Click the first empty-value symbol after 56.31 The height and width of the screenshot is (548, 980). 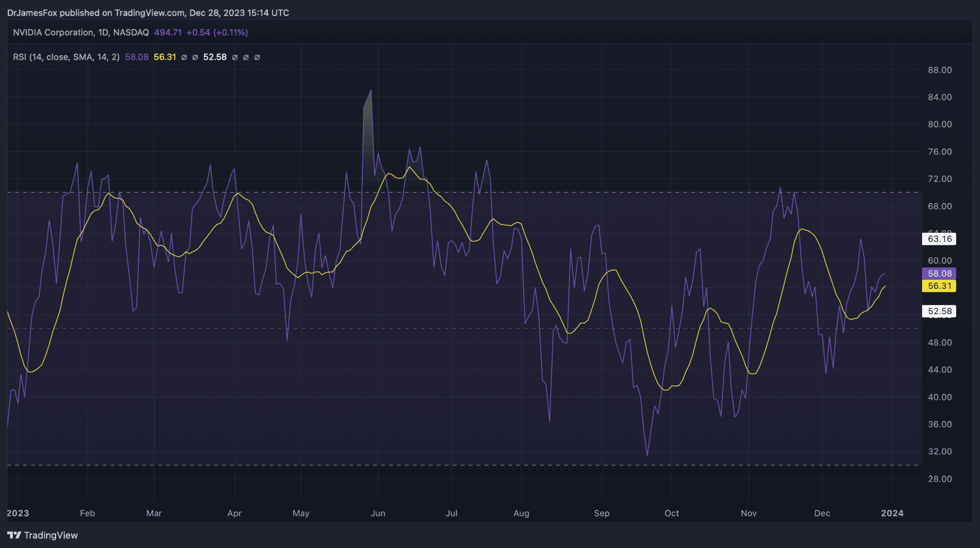click(184, 57)
